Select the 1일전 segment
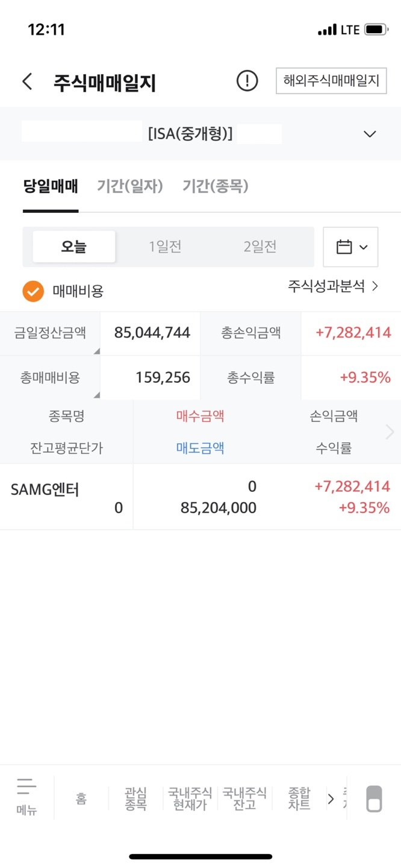Viewport: 401px width, 868px height. pyautogui.click(x=165, y=247)
